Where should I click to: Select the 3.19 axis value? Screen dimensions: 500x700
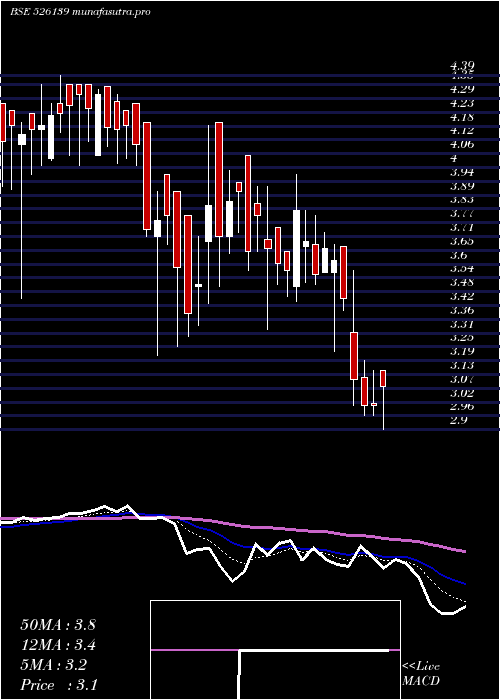pyautogui.click(x=462, y=352)
